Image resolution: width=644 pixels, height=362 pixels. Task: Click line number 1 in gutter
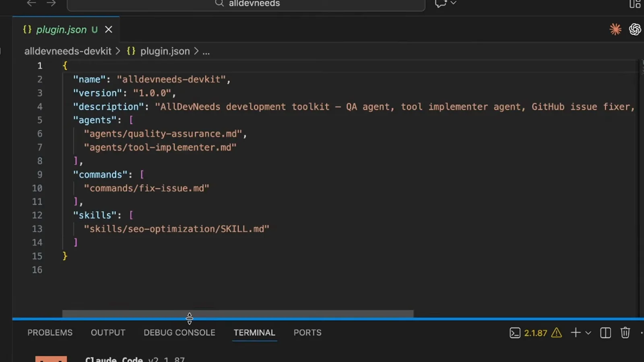pos(39,66)
